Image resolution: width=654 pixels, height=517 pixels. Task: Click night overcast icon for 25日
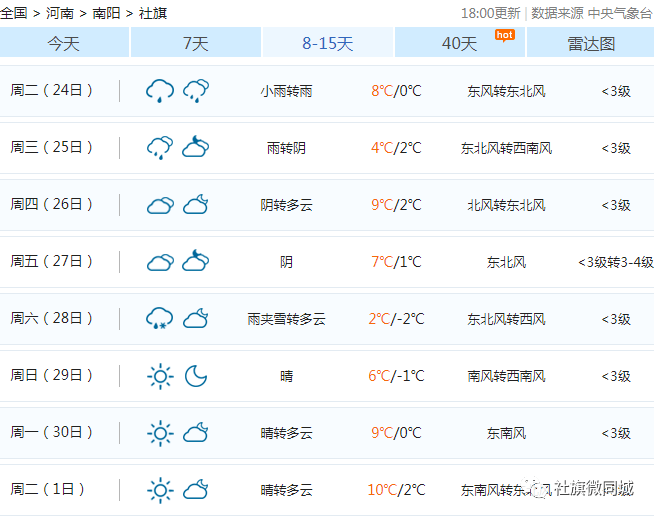pyautogui.click(x=196, y=146)
